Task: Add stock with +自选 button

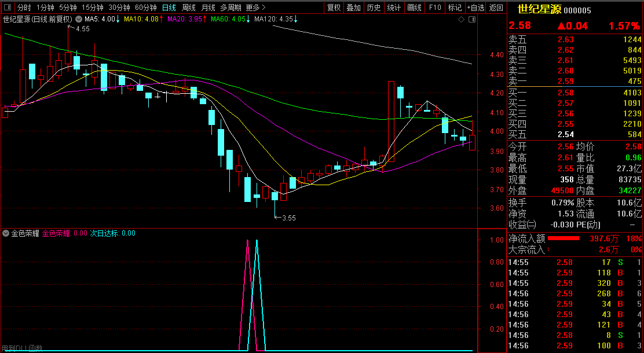Action: (475, 8)
